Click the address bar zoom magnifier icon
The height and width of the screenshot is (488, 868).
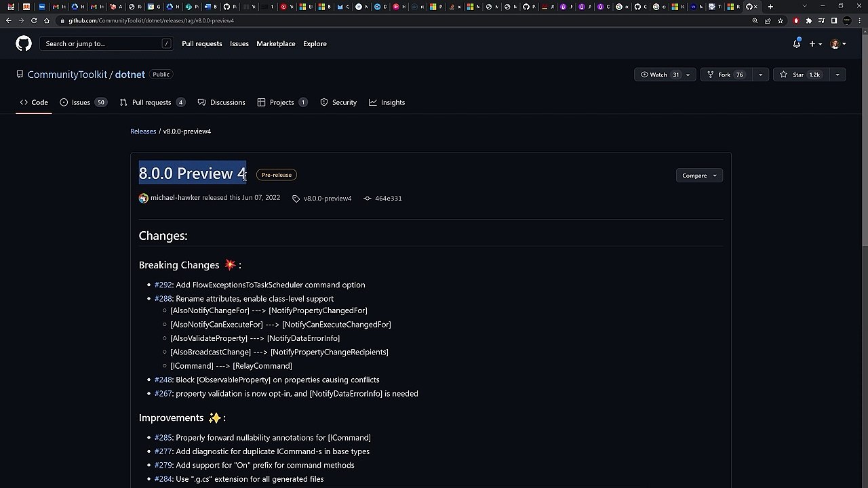755,20
